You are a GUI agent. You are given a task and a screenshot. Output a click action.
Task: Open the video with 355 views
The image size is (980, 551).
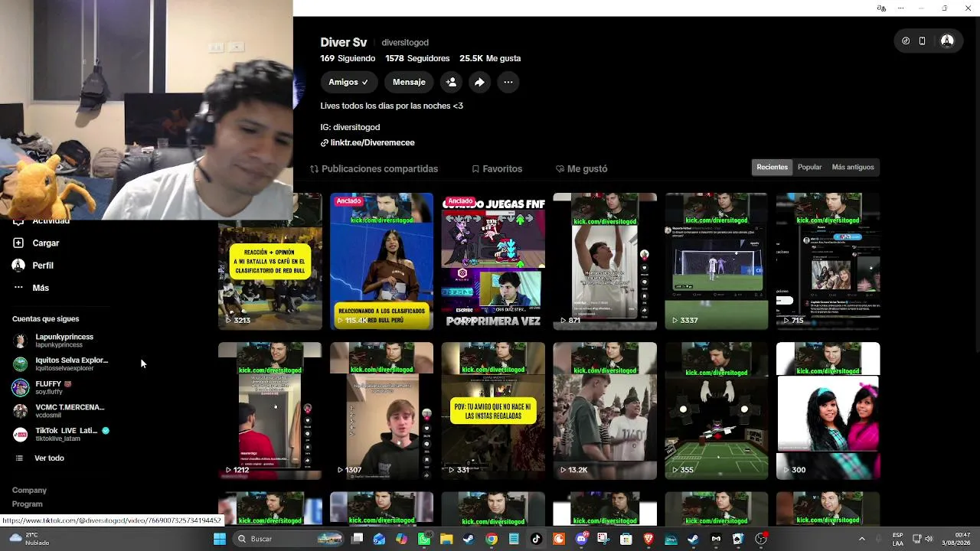coord(717,411)
